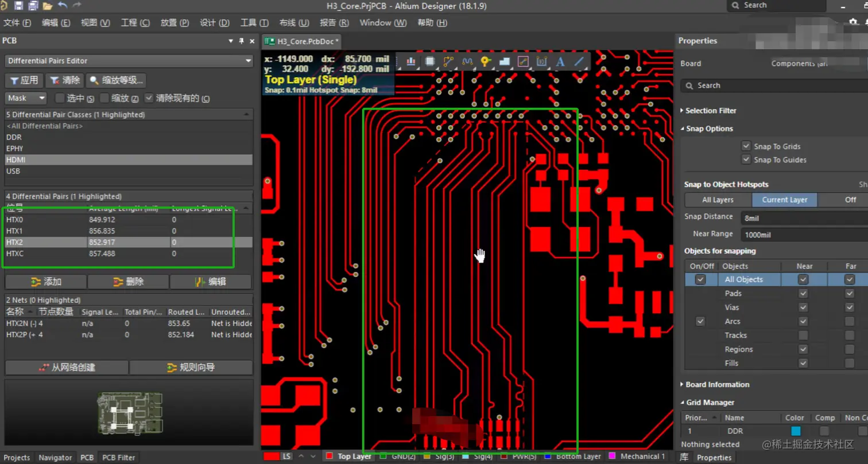The height and width of the screenshot is (464, 868).
Task: Open the Mask mode dropdown
Action: tap(25, 98)
